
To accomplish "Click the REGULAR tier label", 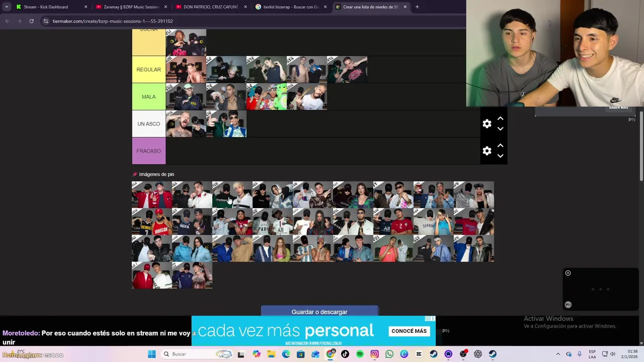I will [148, 69].
